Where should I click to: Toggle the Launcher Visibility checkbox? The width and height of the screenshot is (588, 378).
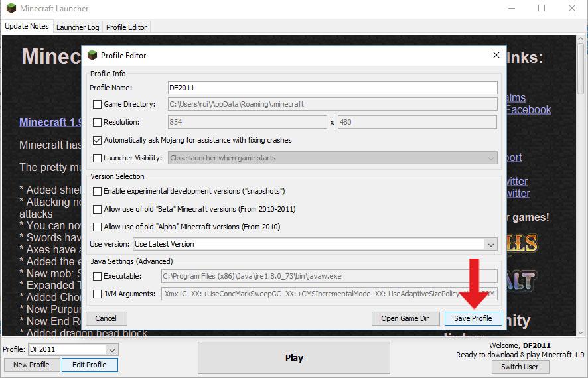(98, 158)
